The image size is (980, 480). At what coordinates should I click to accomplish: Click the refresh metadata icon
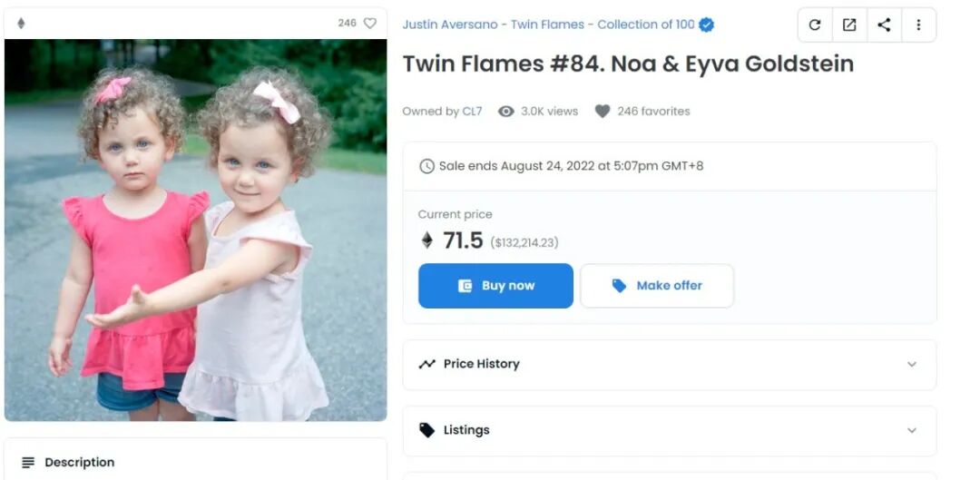tap(815, 25)
